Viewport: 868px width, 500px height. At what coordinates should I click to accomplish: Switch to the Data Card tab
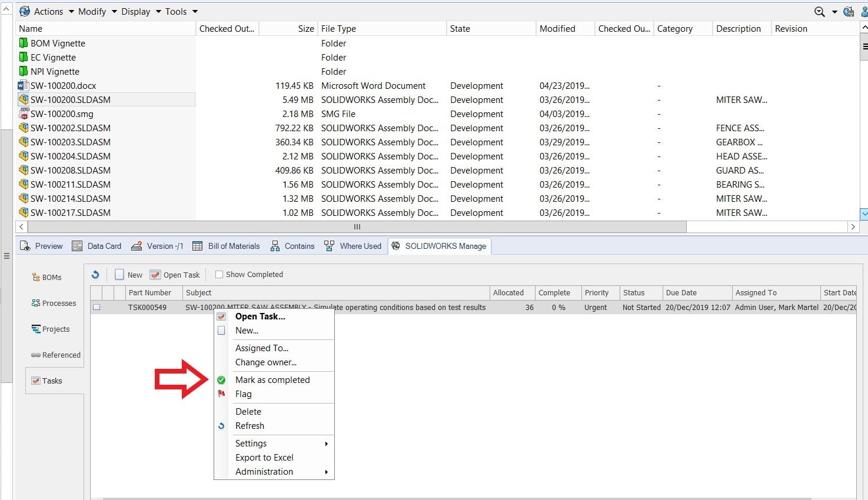97,246
